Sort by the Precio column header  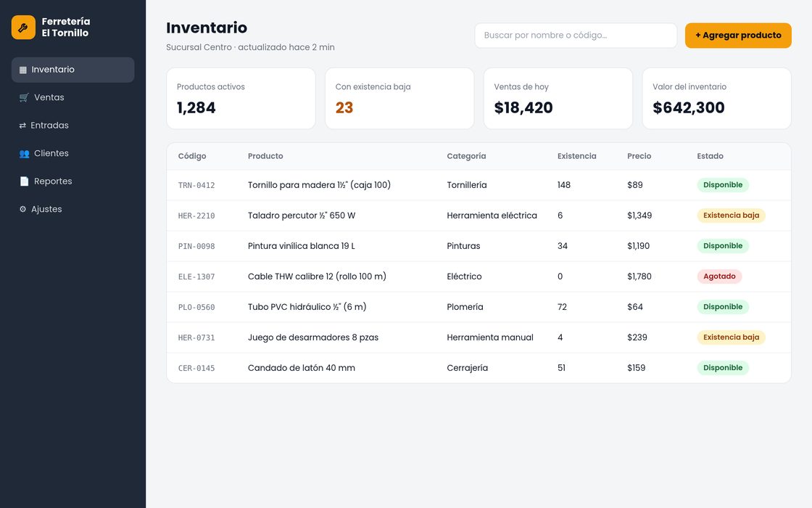pos(639,156)
